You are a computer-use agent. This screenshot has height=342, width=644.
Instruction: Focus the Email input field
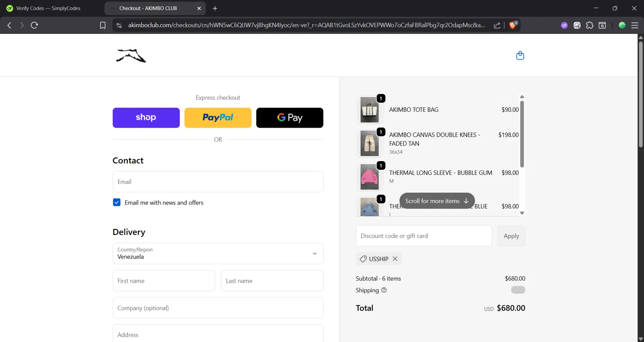(218, 182)
